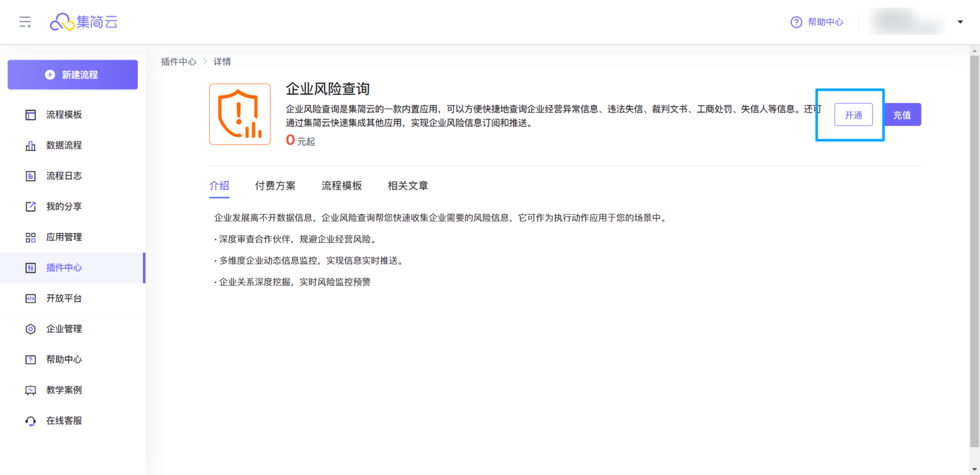This screenshot has width=980, height=475.
Task: Click the 应用管理 grid icon
Action: (x=30, y=238)
